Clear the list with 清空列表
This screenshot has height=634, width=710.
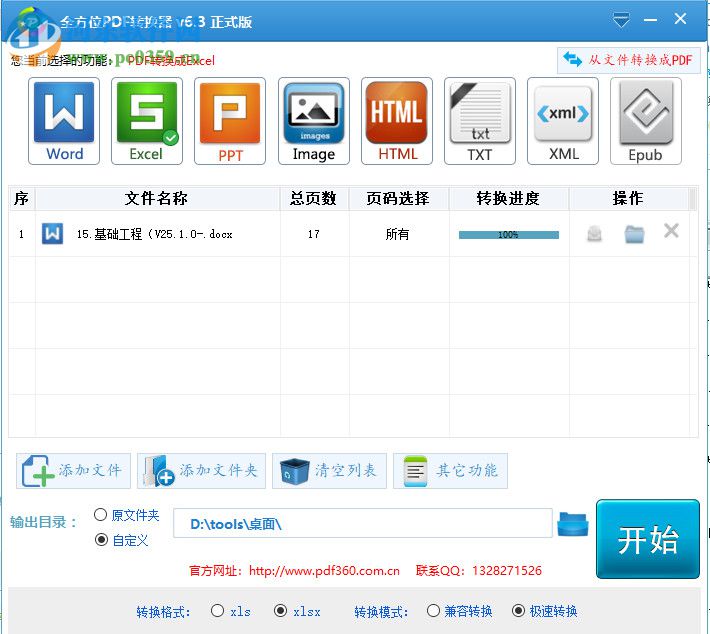329,471
